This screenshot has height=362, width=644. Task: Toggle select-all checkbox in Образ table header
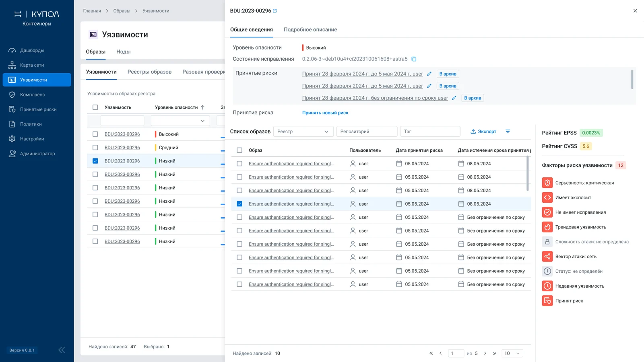pos(239,150)
